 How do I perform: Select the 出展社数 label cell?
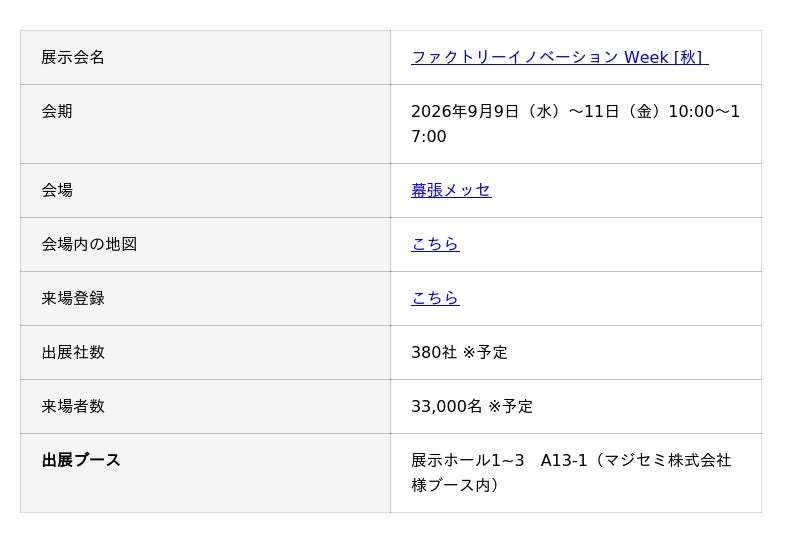[x=205, y=352]
